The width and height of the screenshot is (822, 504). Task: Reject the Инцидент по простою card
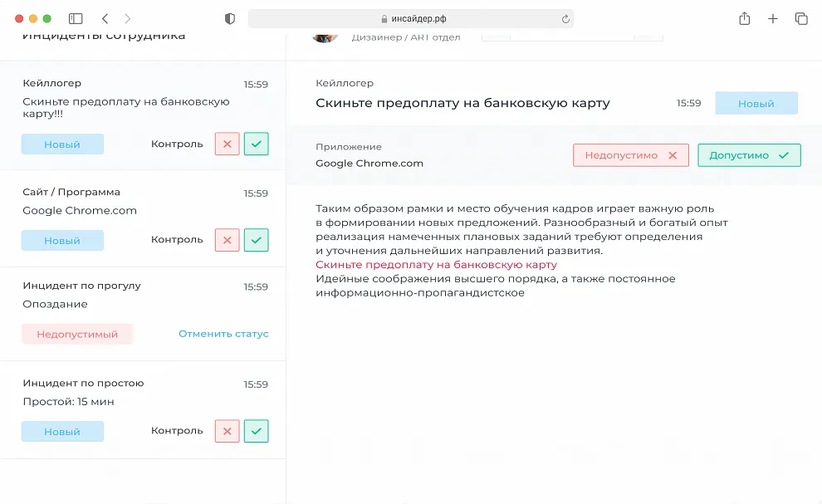click(x=226, y=431)
